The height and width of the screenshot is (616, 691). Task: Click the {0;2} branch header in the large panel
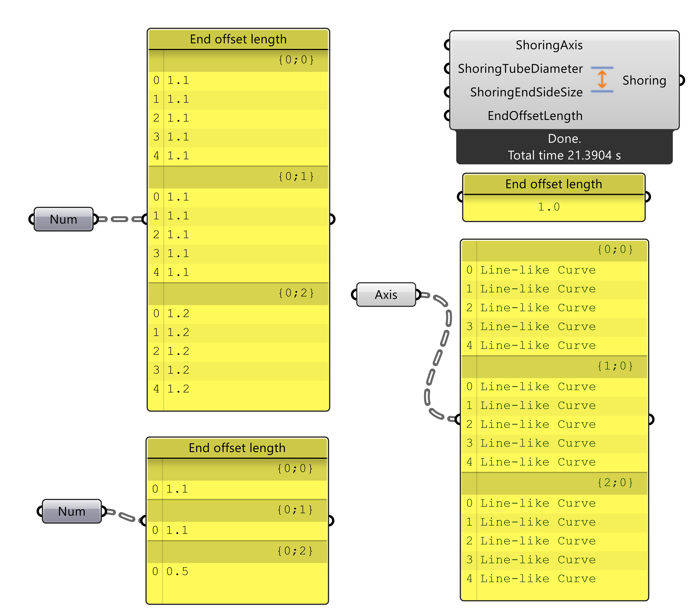click(238, 294)
